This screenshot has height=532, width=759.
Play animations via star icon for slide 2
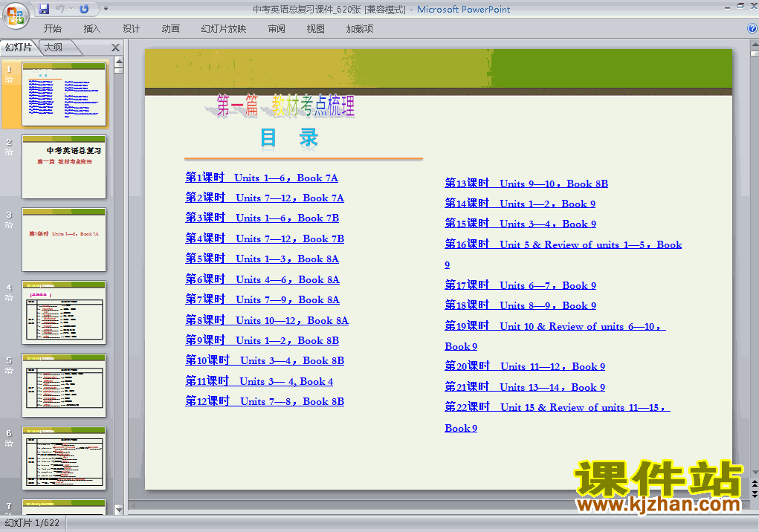click(x=9, y=152)
